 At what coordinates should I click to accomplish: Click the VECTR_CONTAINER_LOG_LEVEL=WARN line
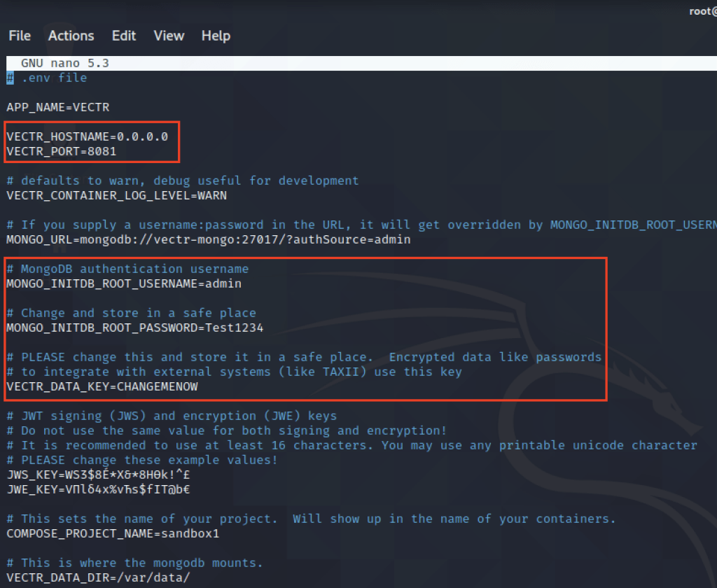(116, 195)
